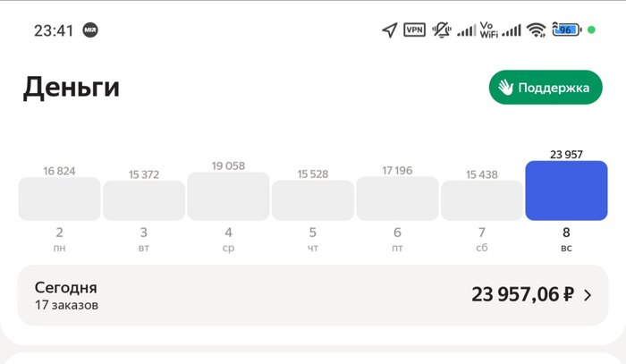Select Thursday bar showing 15 528

[x=313, y=200]
